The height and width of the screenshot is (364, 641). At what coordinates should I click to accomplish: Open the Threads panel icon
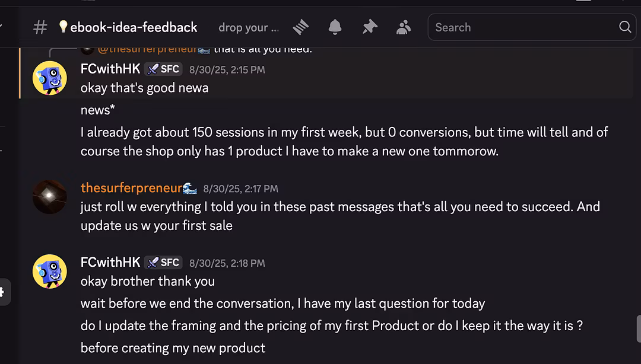coord(301,27)
